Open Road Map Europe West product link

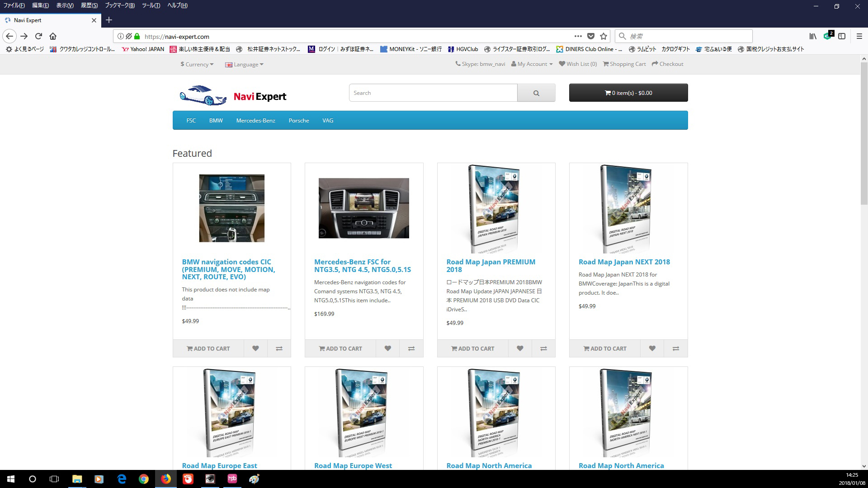(353, 465)
